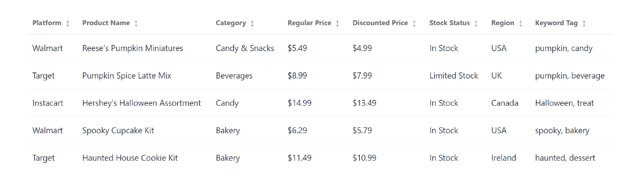Click the Discounted Price header label
Screen dimensions: 644x182
(380, 23)
